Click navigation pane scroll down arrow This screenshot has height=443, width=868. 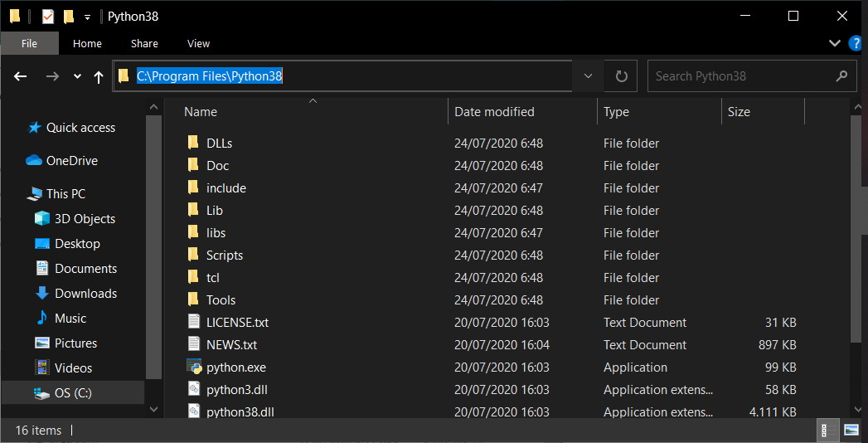[x=154, y=410]
